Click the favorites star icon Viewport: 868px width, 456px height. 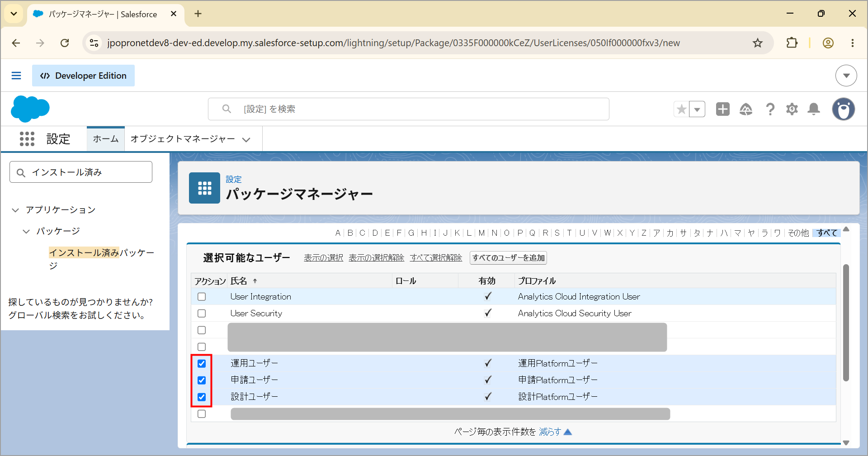(682, 109)
